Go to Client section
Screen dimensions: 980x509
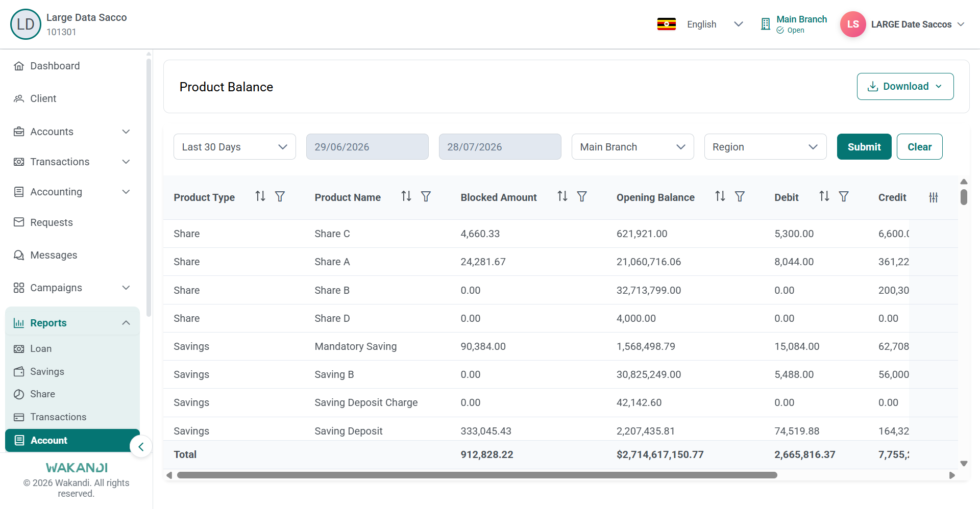[73, 98]
